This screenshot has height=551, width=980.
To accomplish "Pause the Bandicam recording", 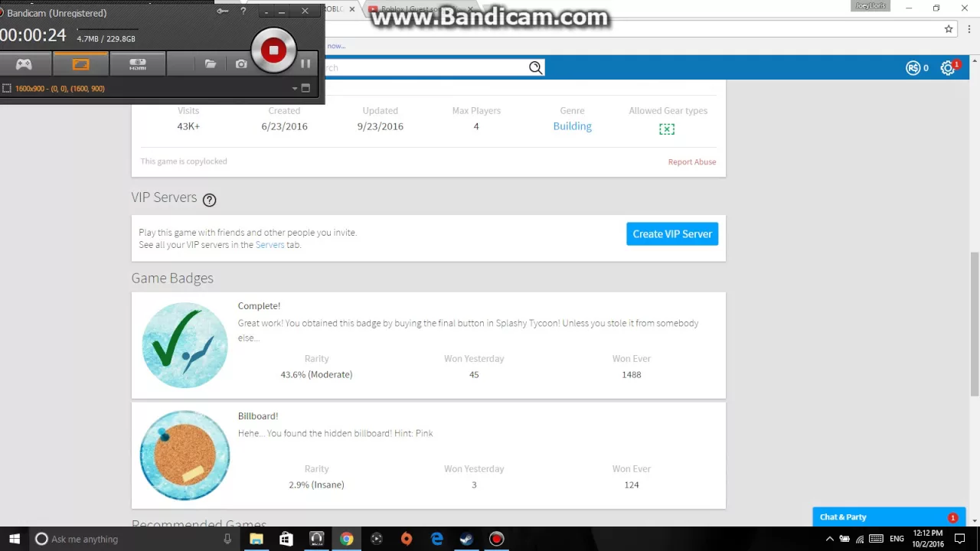I will pyautogui.click(x=305, y=64).
